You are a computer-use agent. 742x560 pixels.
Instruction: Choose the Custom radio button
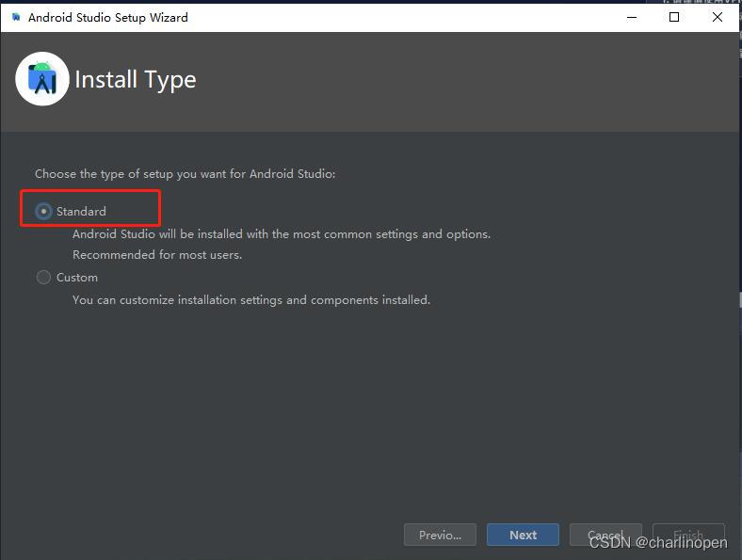pos(43,278)
